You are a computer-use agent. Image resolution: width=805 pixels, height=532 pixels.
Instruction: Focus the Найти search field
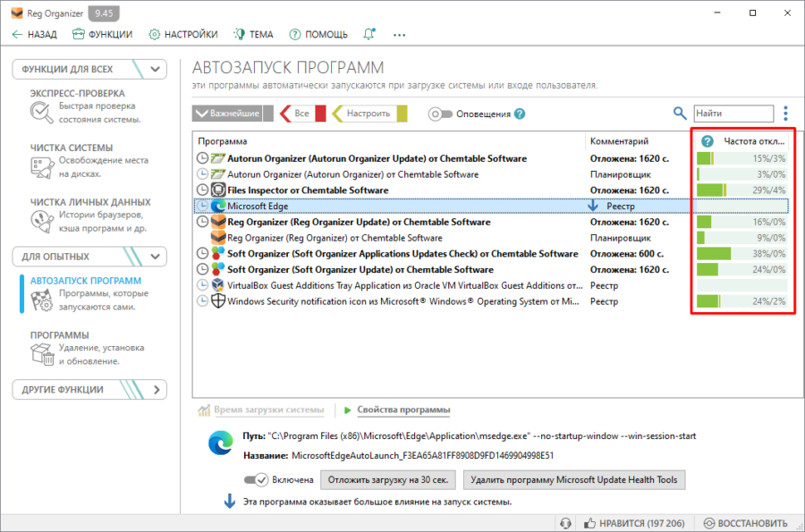(x=733, y=114)
